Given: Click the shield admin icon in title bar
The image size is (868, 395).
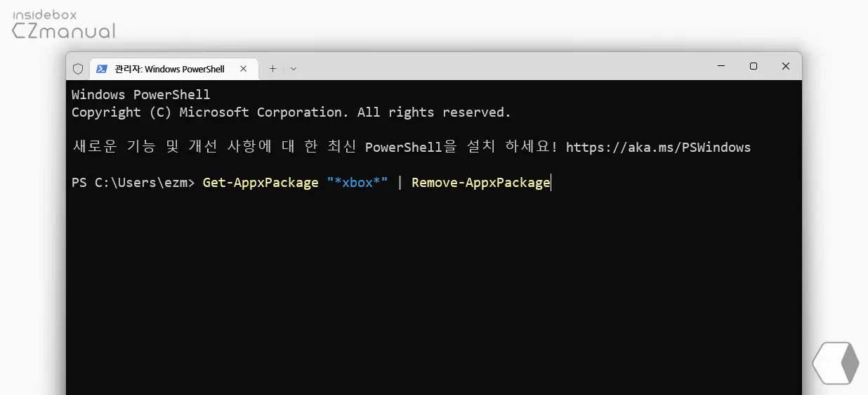Looking at the screenshot, I should (78, 69).
